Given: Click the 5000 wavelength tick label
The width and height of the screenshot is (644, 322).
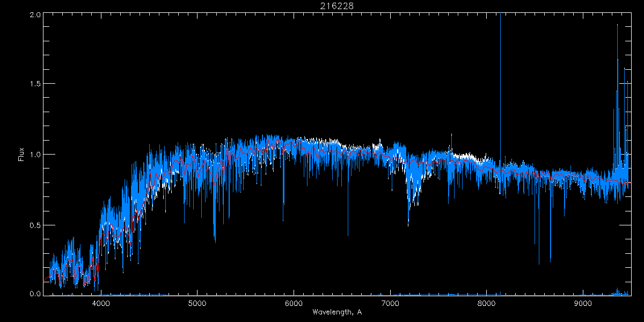Looking at the screenshot, I should pyautogui.click(x=197, y=303).
